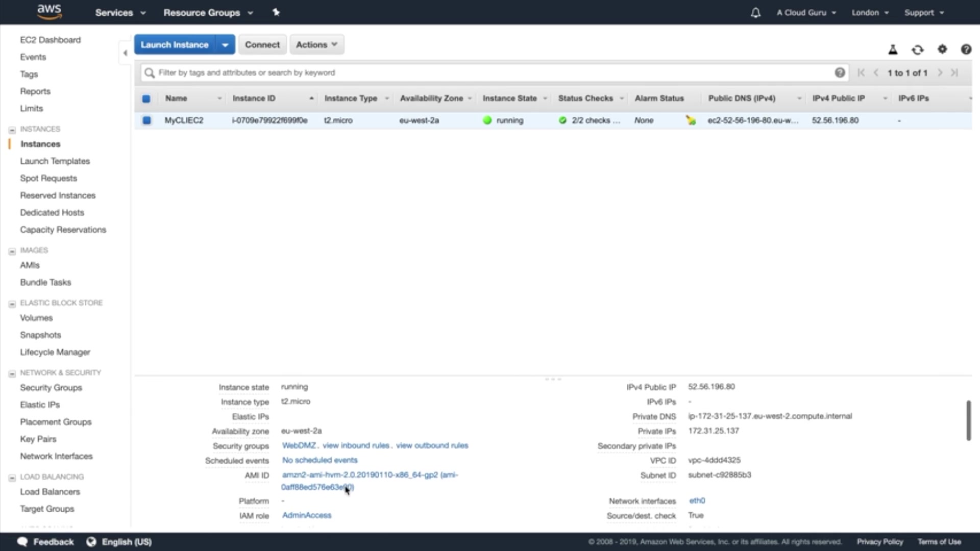Open Security Groups in the sidebar
The image size is (980, 551).
click(x=51, y=388)
